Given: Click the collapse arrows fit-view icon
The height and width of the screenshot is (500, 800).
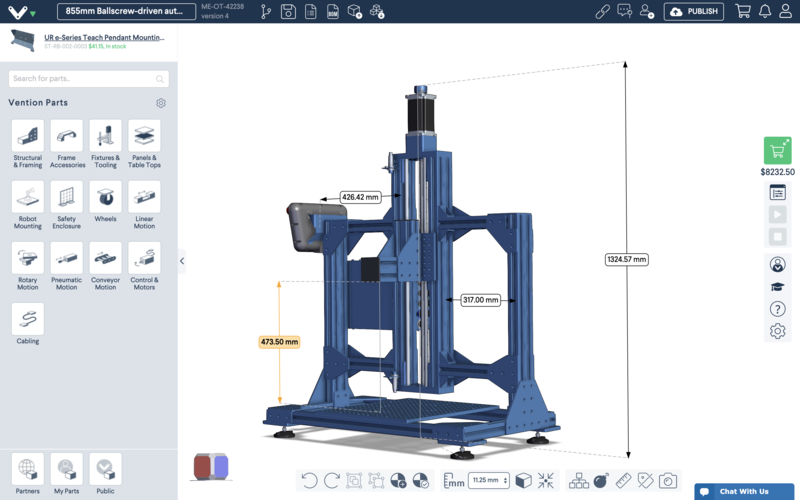Looking at the screenshot, I should 545,481.
